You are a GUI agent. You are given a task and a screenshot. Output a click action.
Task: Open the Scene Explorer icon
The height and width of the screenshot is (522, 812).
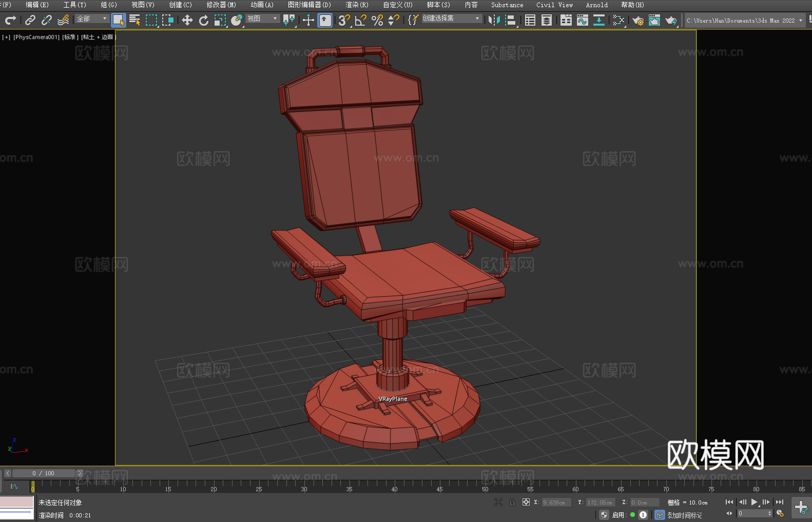[530, 20]
